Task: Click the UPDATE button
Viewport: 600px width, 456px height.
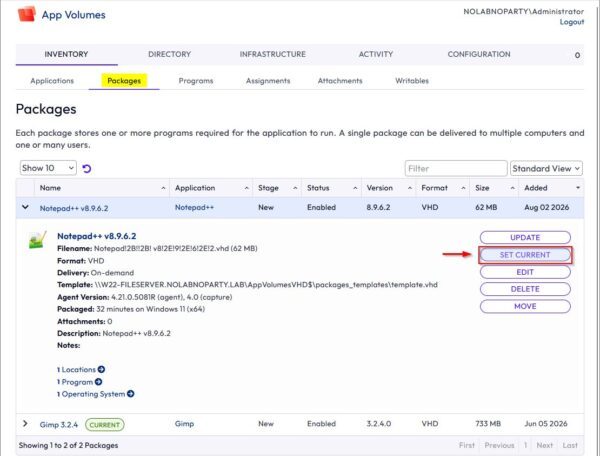Action: 525,237
